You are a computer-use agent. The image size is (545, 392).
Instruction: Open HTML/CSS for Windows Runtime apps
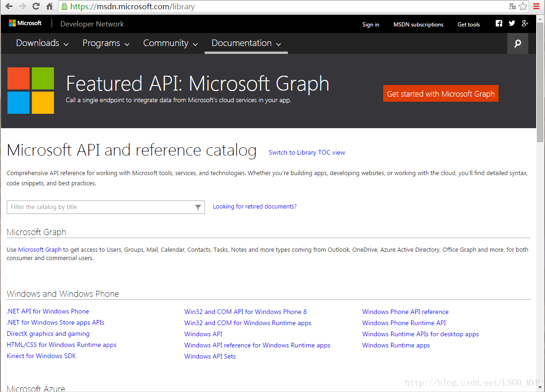pos(61,345)
